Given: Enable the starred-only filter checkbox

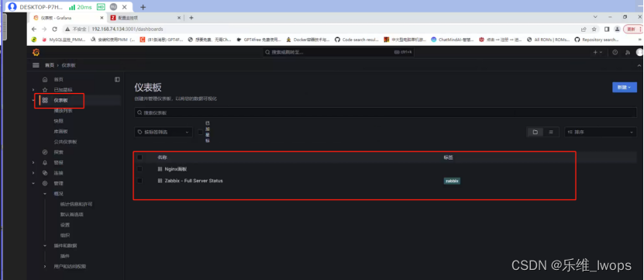Looking at the screenshot, I should pyautogui.click(x=201, y=132).
